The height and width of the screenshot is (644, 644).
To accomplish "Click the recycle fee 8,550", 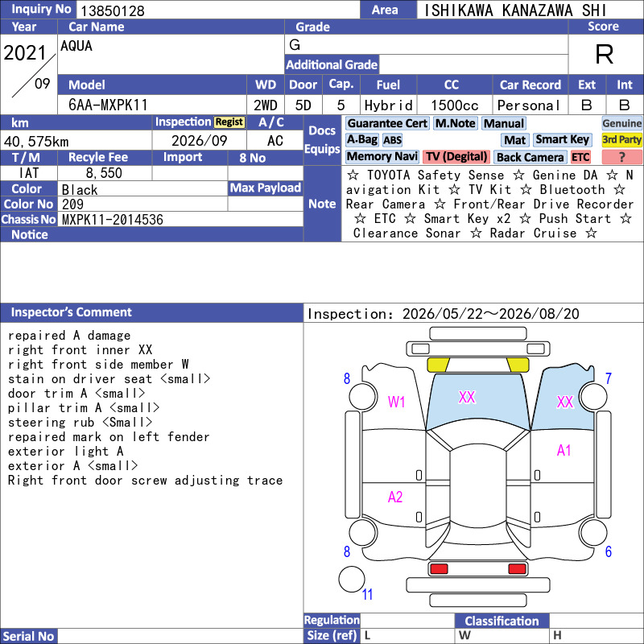I will (104, 173).
